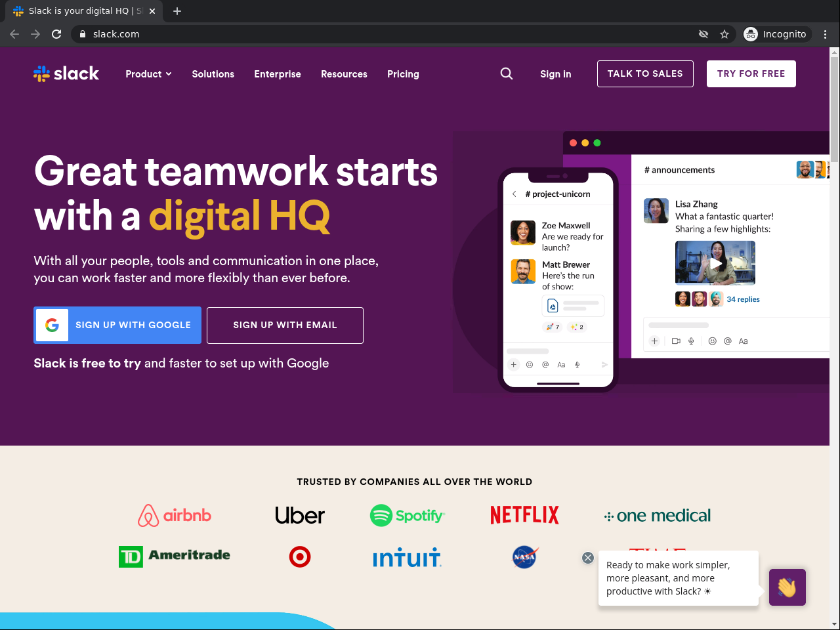840x630 pixels.
Task: Bookmark this page with the star icon
Action: coord(724,34)
